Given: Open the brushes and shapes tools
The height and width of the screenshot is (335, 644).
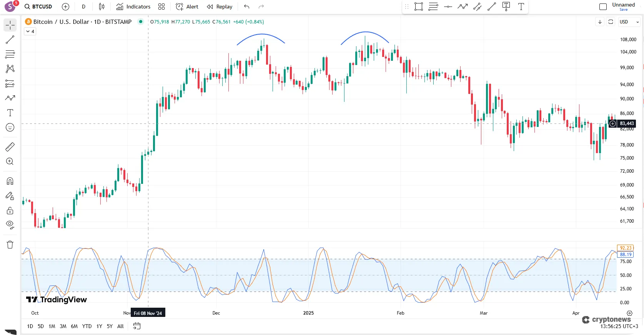Looking at the screenshot, I should (10, 98).
